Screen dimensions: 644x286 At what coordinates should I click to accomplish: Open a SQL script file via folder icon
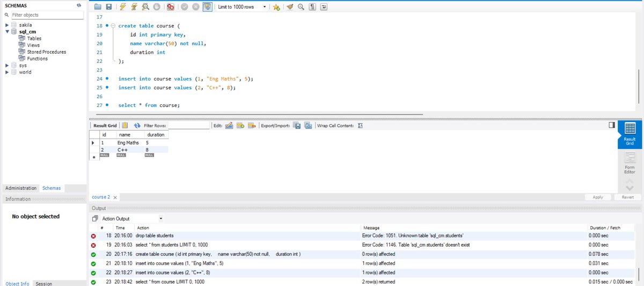pyautogui.click(x=98, y=7)
